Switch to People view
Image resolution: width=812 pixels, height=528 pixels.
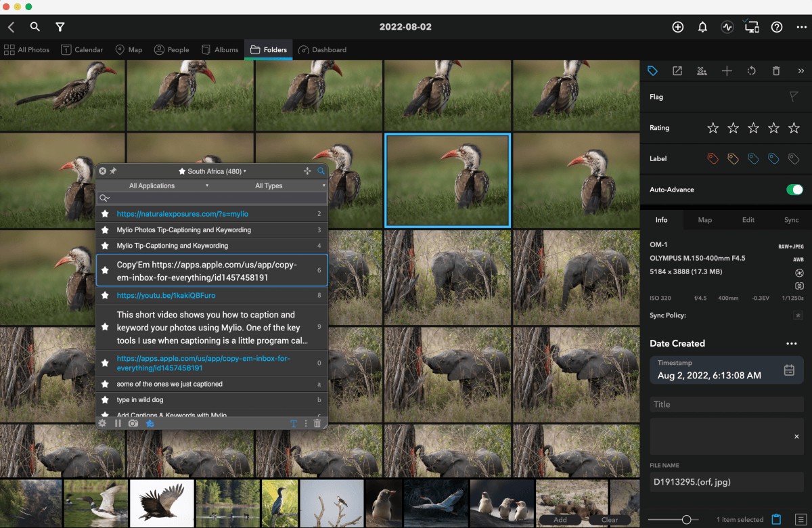coord(171,49)
